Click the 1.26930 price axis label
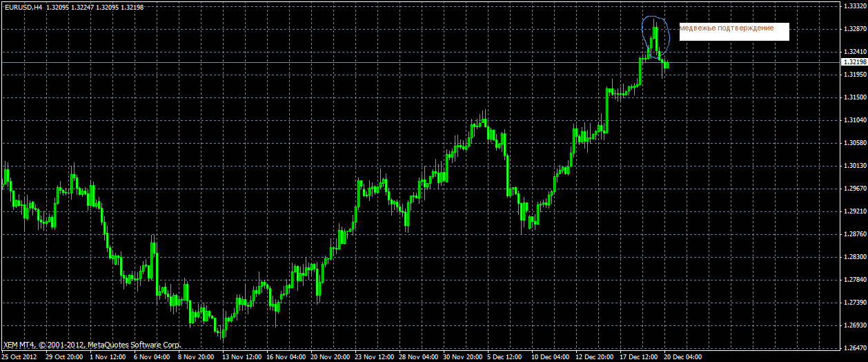The image size is (868, 362). [854, 325]
